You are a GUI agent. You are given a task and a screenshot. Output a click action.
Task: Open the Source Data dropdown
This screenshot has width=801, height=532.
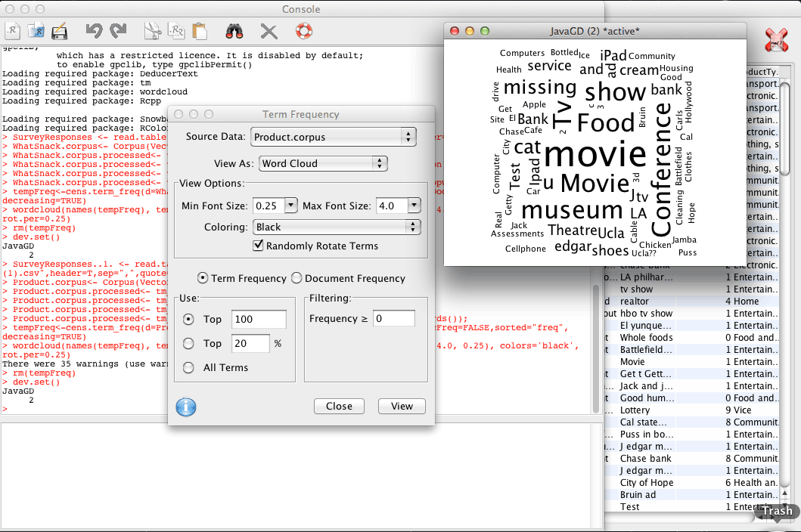(333, 137)
